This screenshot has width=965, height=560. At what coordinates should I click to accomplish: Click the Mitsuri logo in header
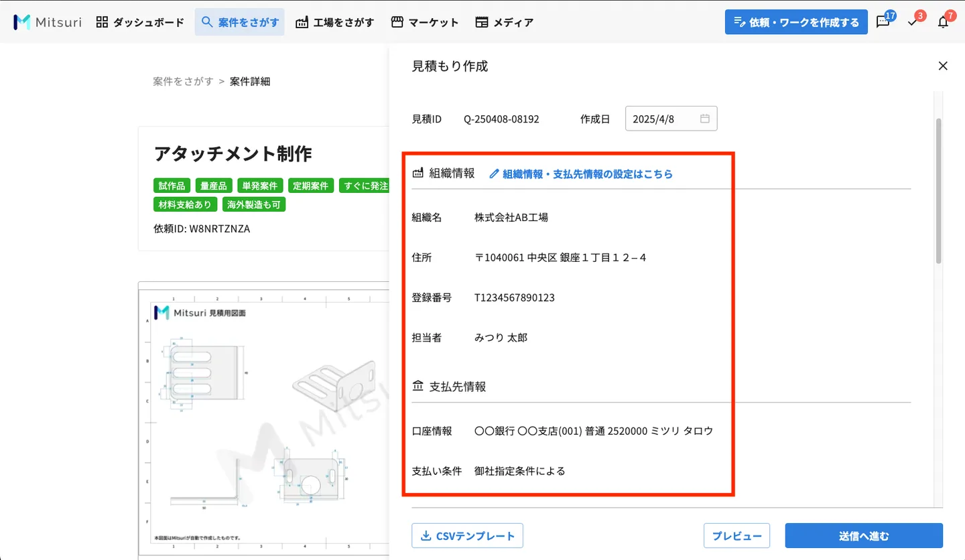coord(48,22)
